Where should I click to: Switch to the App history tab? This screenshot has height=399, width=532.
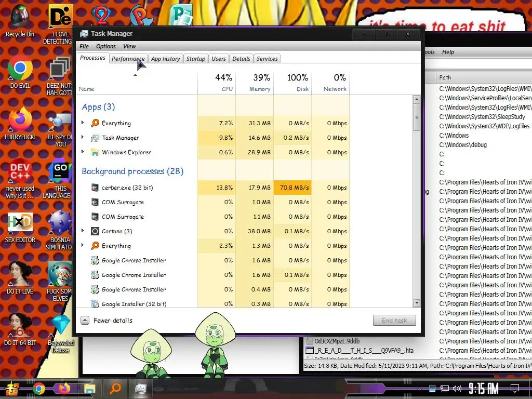pyautogui.click(x=166, y=59)
